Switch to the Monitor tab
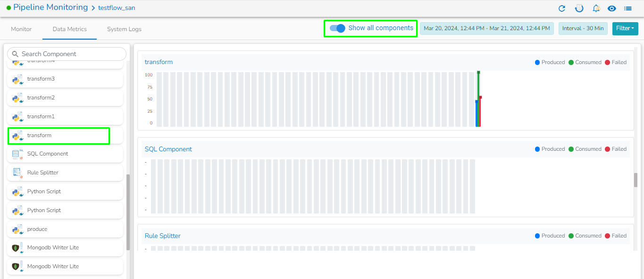The height and width of the screenshot is (279, 644). [21, 29]
